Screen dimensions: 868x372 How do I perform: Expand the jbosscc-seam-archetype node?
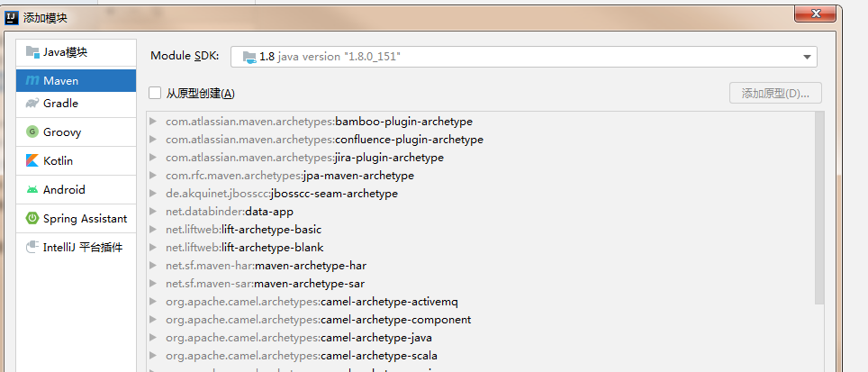coord(153,194)
